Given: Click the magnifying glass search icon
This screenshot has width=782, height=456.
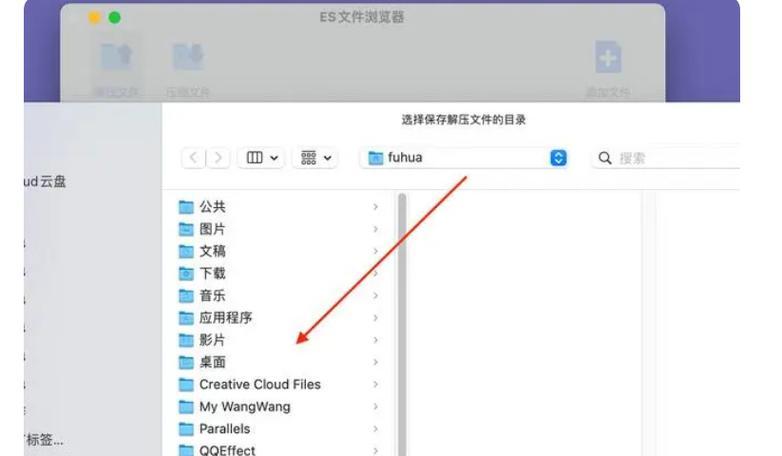Looking at the screenshot, I should [605, 158].
